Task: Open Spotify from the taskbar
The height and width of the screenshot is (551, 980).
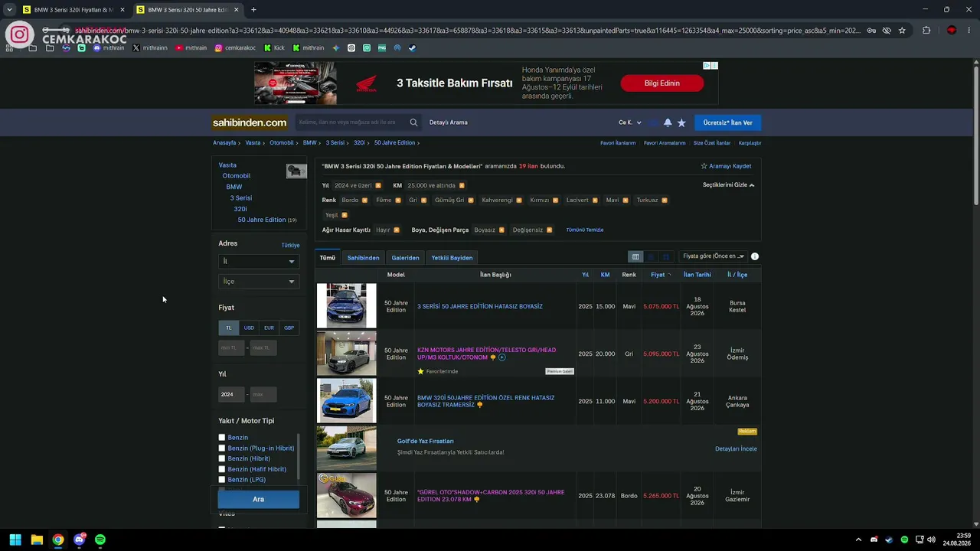Action: 100,540
